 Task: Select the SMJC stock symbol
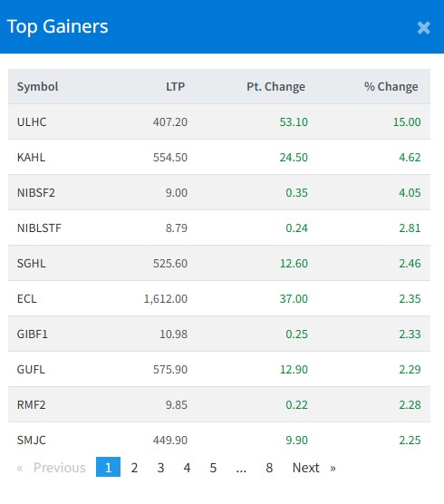click(x=31, y=441)
